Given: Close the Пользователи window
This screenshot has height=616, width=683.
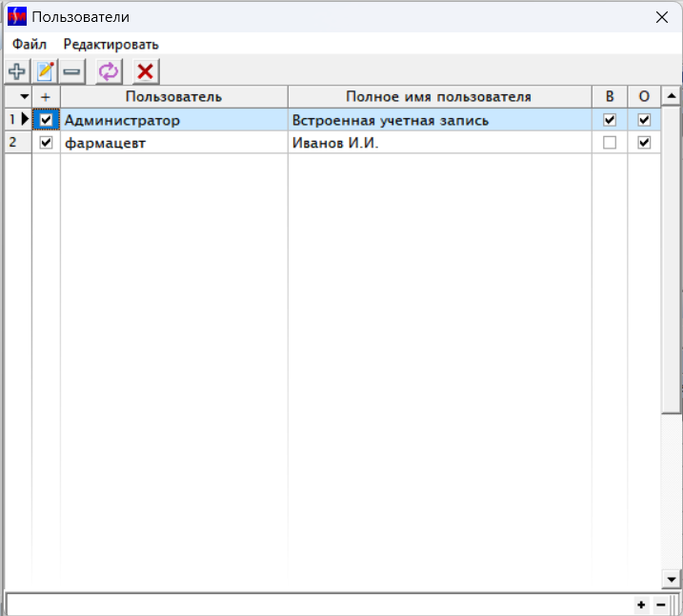Looking at the screenshot, I should pyautogui.click(x=662, y=17).
